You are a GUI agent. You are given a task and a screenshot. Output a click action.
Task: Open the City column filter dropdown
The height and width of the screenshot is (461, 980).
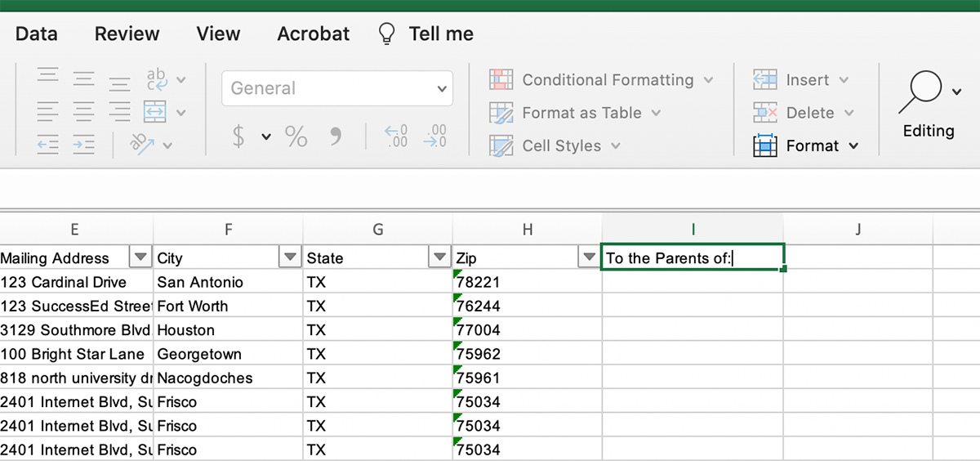290,257
